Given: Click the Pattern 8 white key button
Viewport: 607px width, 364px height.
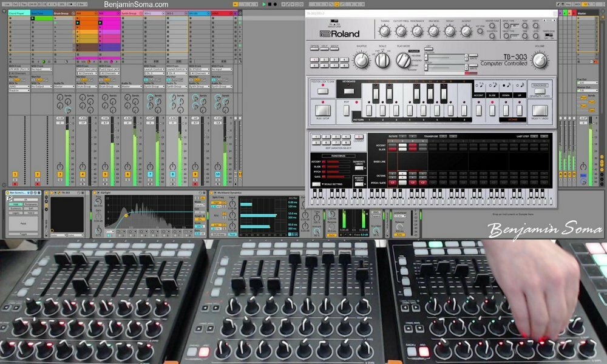Looking at the screenshot, I should pos(464,110).
